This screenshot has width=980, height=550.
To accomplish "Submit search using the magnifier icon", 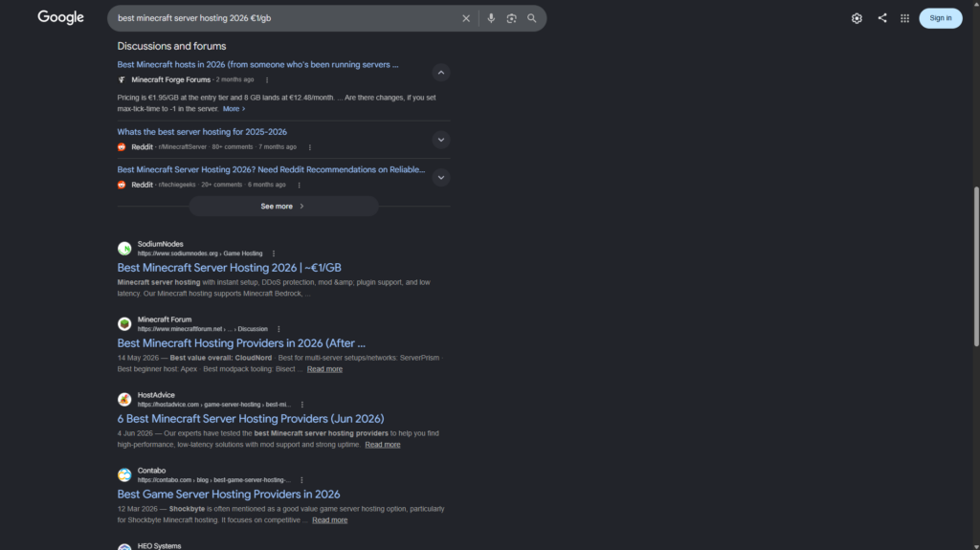I will (x=532, y=18).
